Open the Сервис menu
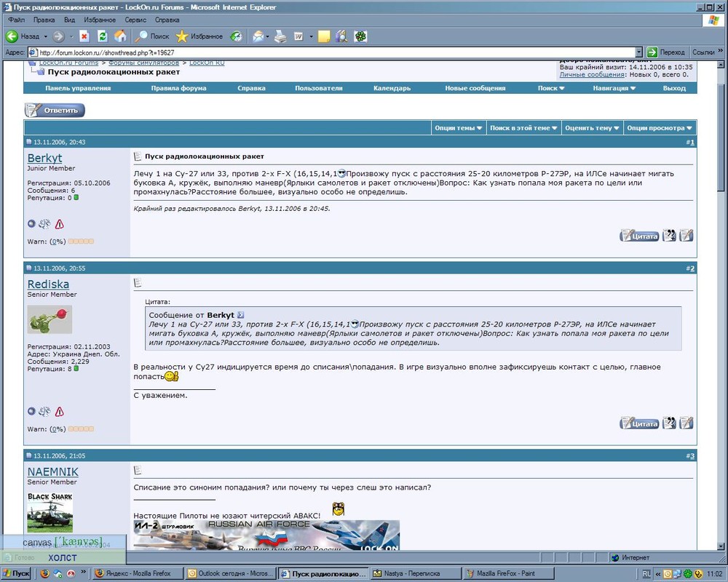 pos(138,20)
